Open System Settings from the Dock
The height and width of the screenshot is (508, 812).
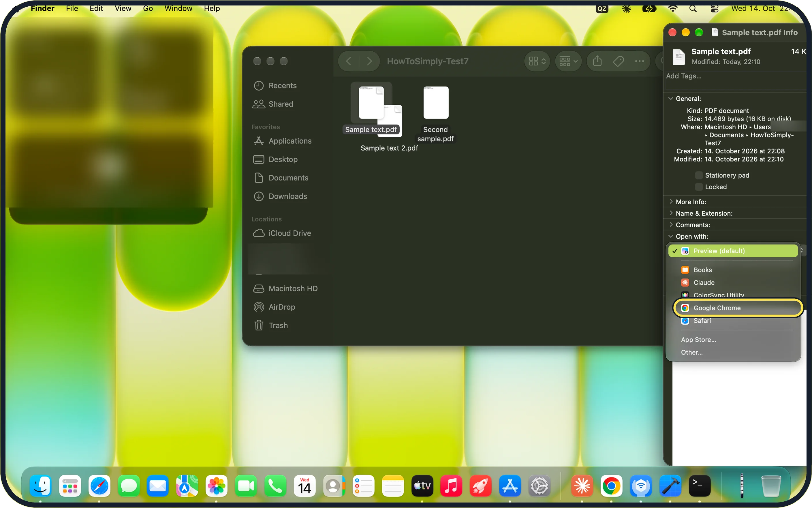click(539, 486)
